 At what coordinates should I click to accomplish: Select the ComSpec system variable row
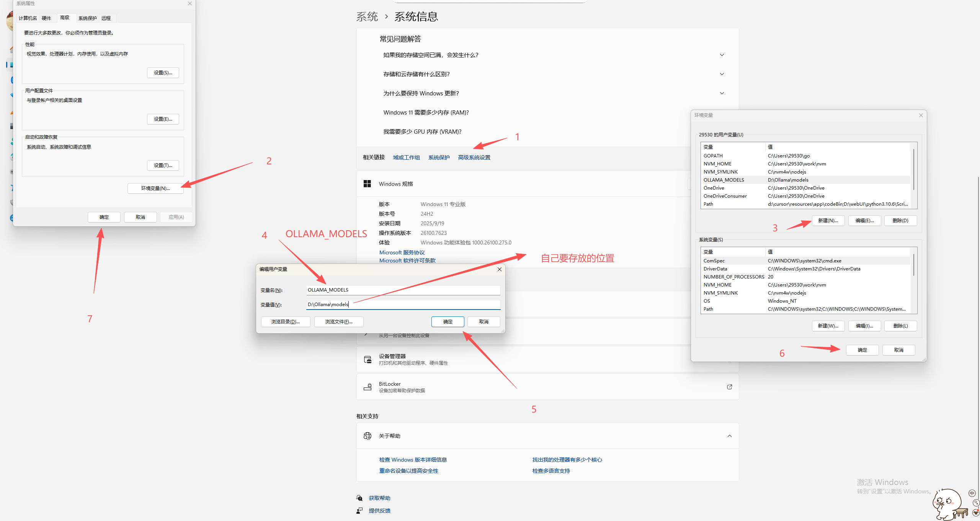805,261
